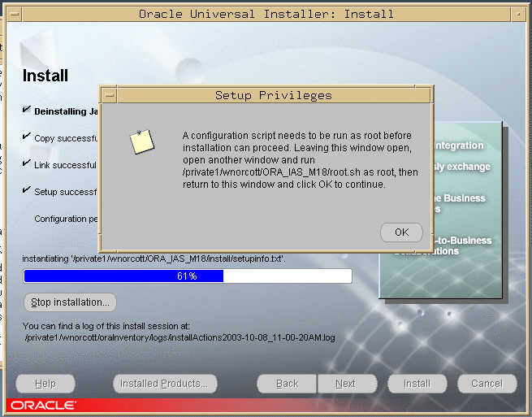Click the Install button
This screenshot has height=417, width=532.
tap(417, 384)
